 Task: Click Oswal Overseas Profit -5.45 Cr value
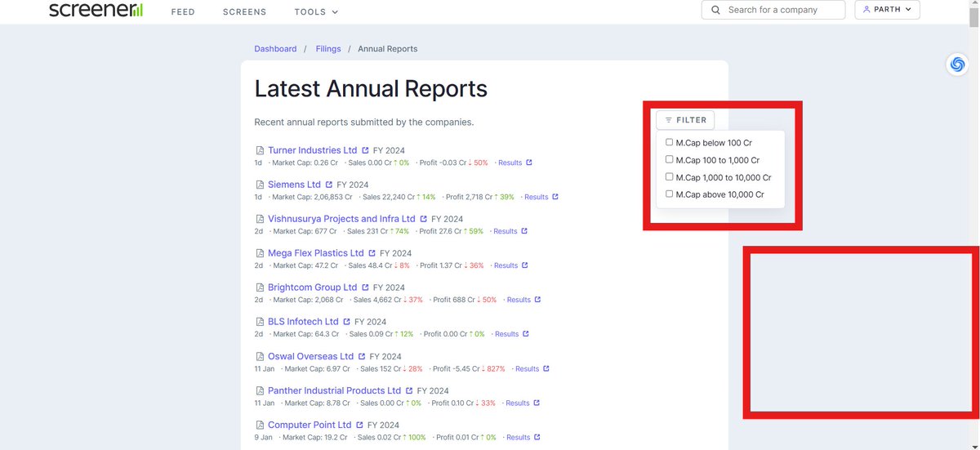tap(456, 368)
